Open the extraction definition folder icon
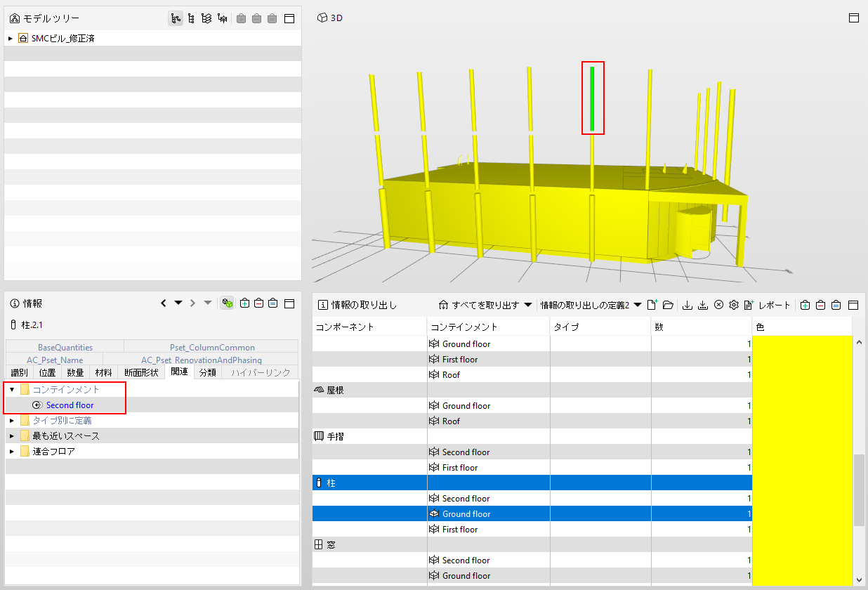The width and height of the screenshot is (868, 590). (x=668, y=305)
